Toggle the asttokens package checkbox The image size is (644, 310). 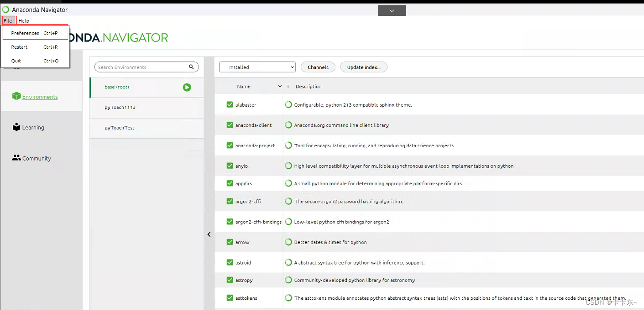click(x=230, y=298)
